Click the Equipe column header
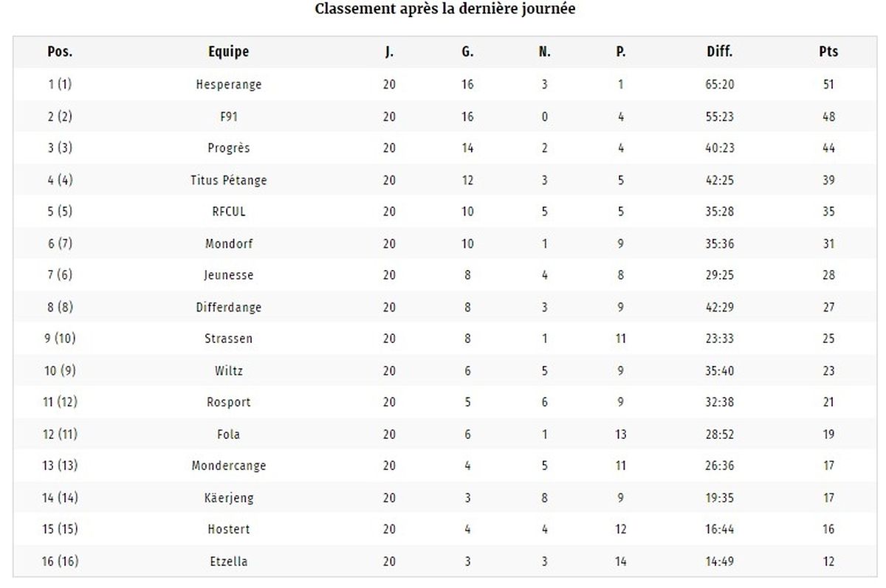886x588 pixels. tap(229, 52)
